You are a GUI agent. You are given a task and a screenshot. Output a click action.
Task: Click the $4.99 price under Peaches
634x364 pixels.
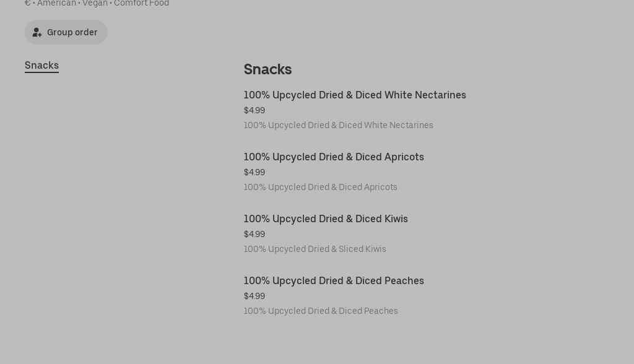(x=254, y=296)
